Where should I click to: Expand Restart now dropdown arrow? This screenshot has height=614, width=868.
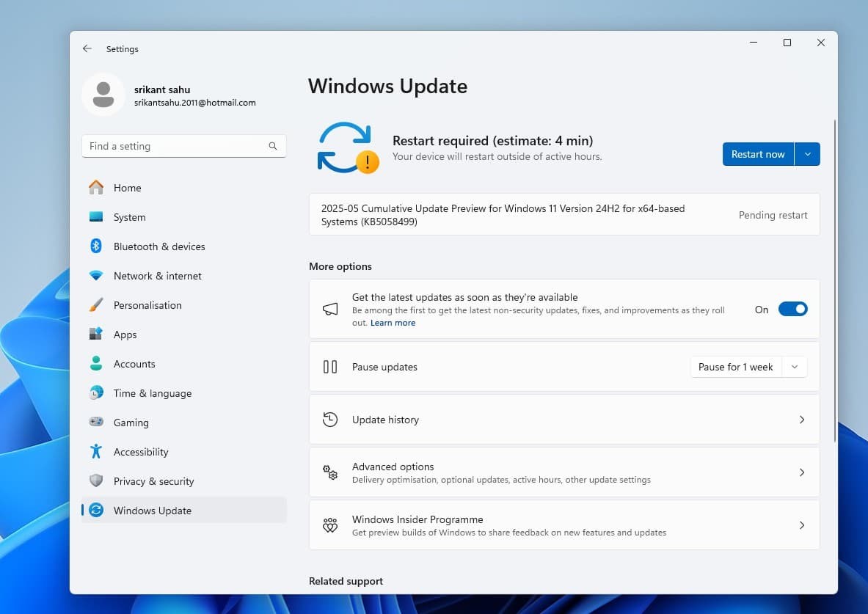point(807,154)
